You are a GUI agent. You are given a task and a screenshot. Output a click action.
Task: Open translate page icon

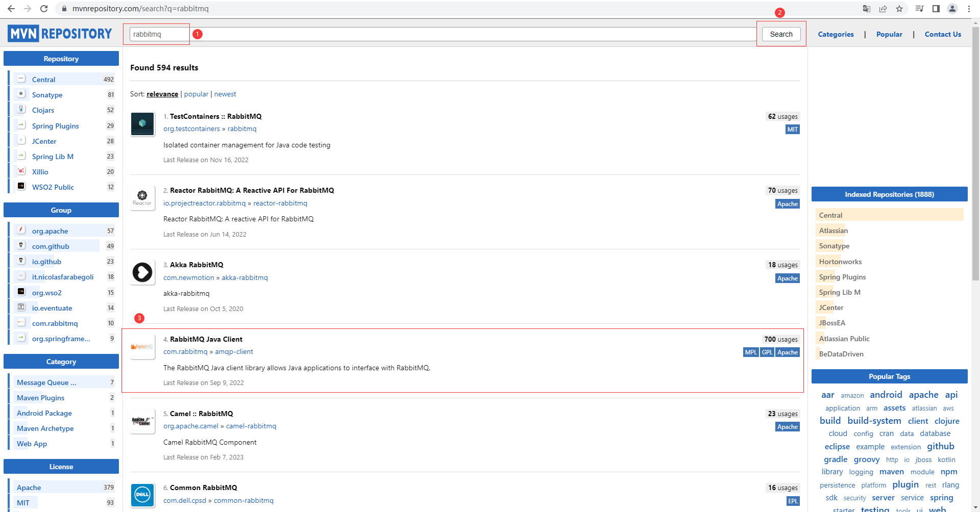click(x=867, y=9)
